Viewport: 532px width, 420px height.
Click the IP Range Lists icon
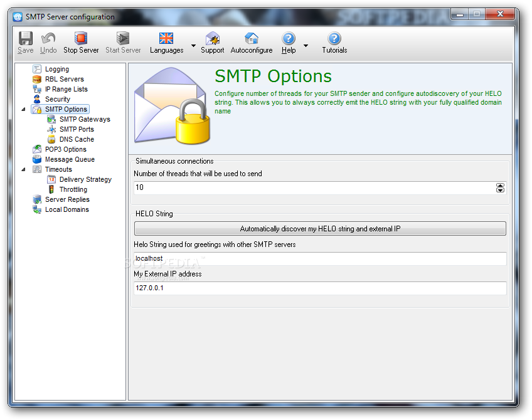tap(37, 89)
